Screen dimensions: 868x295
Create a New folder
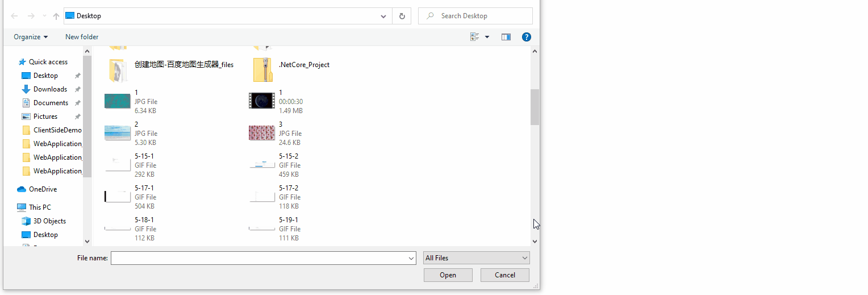pos(82,37)
